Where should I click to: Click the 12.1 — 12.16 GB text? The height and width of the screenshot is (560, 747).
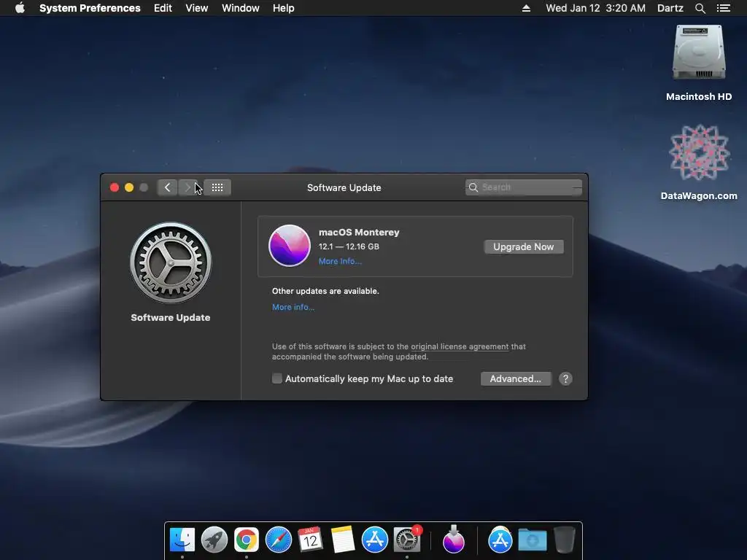click(349, 246)
